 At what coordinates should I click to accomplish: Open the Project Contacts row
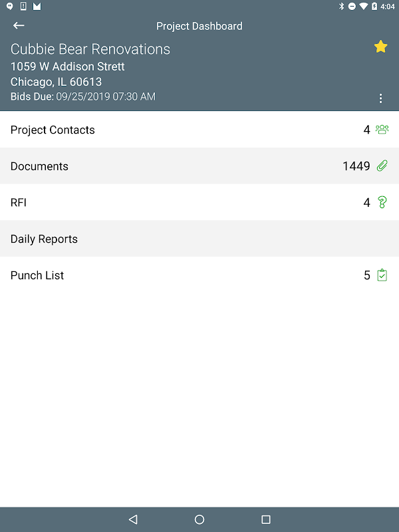[x=53, y=130]
